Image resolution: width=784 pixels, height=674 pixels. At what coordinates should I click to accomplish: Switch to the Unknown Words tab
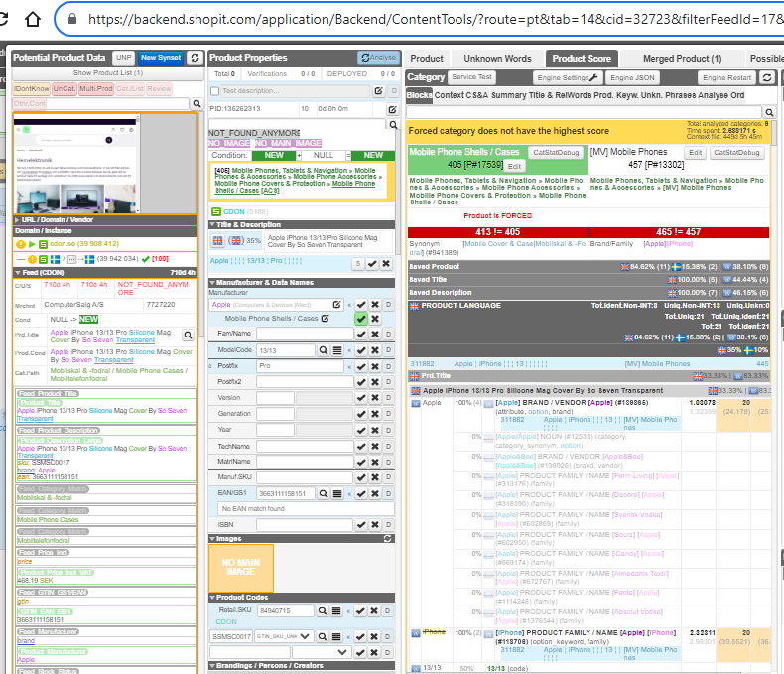(497, 59)
